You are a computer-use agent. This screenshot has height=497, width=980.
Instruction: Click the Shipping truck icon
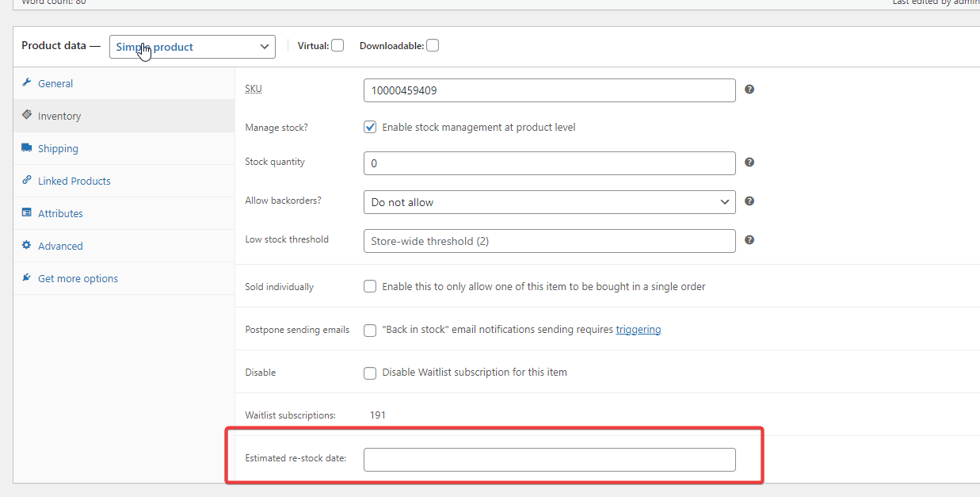coord(27,148)
